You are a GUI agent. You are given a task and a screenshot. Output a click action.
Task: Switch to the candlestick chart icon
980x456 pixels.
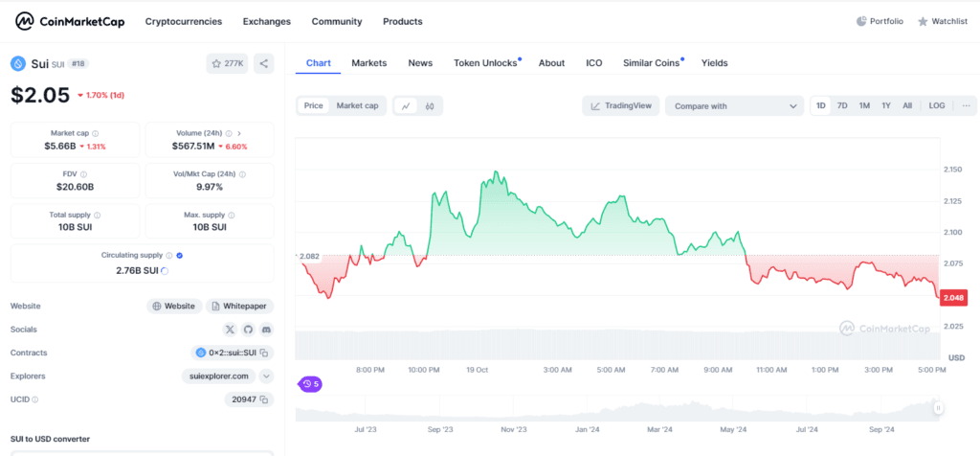coord(430,105)
